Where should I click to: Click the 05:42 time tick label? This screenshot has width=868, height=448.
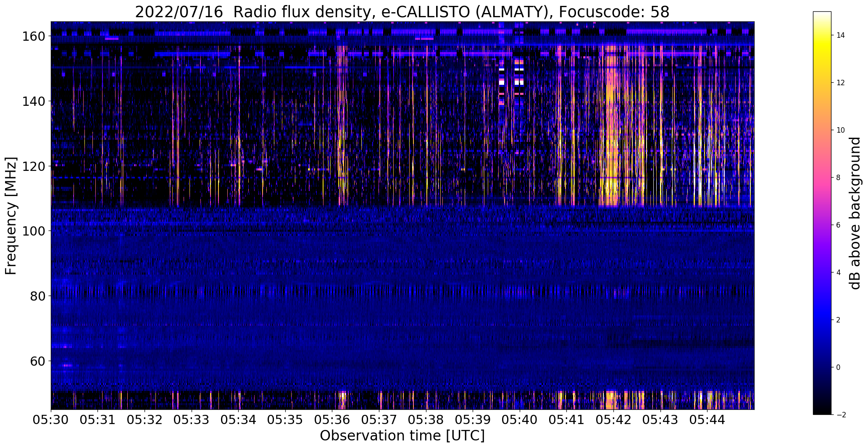614,420
